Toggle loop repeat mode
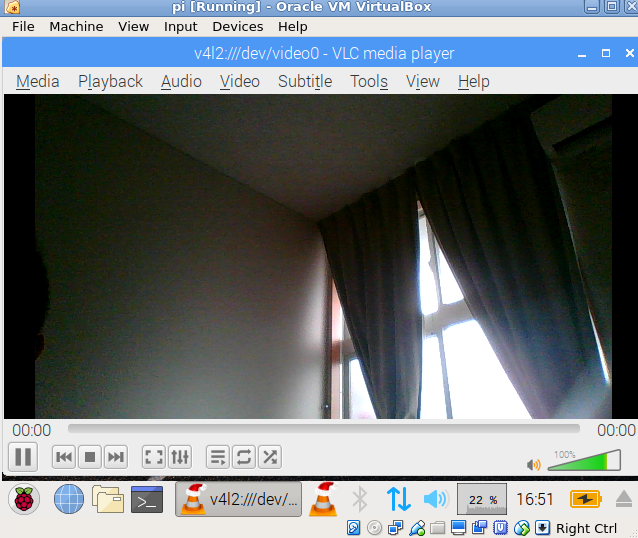Image resolution: width=638 pixels, height=538 pixels. (244, 457)
